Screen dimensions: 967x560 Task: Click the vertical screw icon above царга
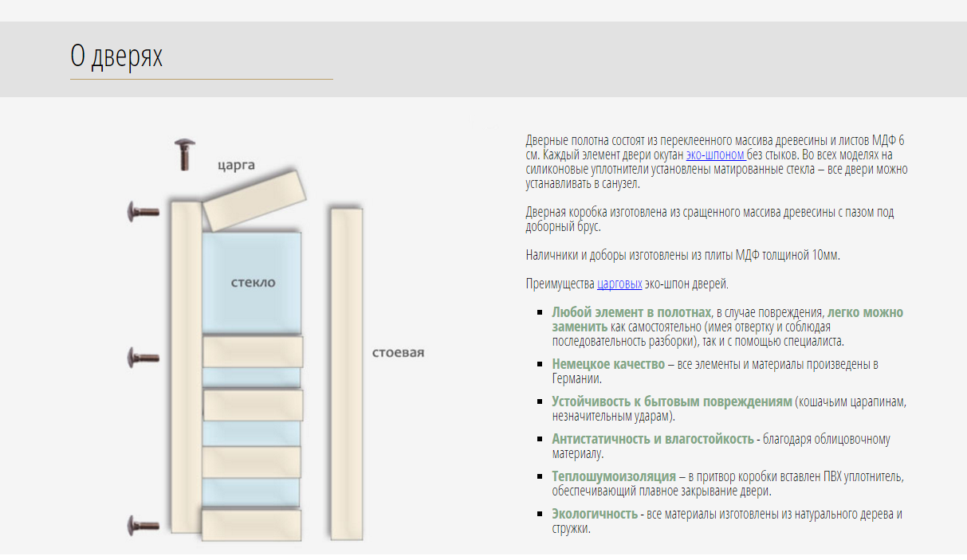pos(185,155)
